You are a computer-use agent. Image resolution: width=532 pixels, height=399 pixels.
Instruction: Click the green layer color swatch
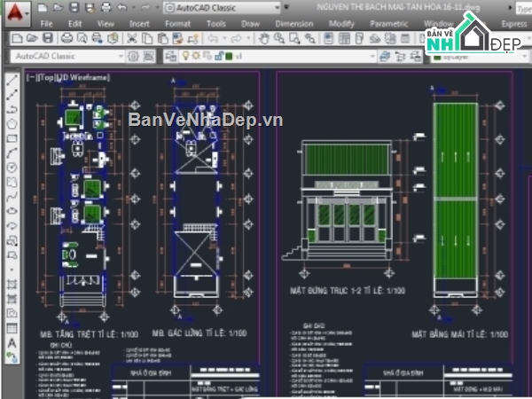pyautogui.click(x=227, y=56)
